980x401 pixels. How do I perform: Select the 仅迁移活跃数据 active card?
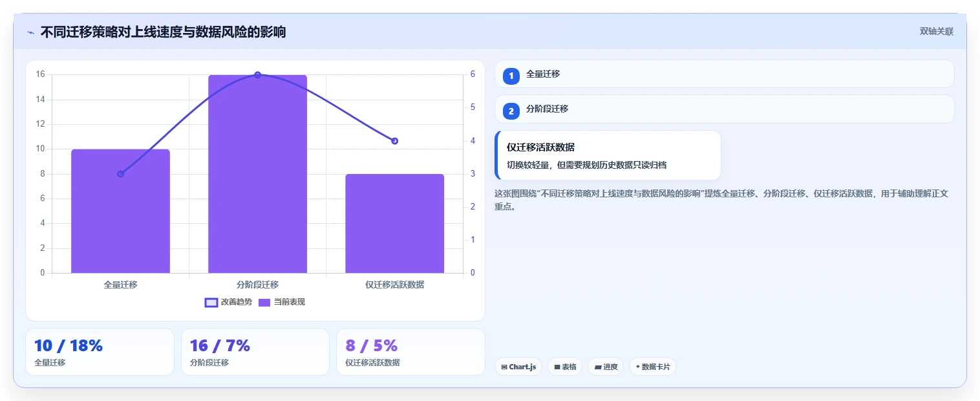coord(608,155)
